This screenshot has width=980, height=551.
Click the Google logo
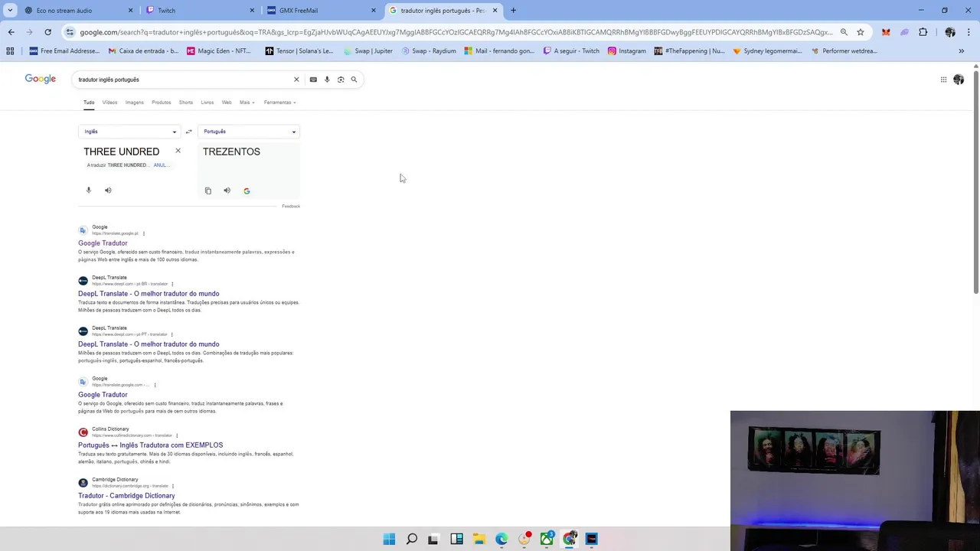point(41,79)
